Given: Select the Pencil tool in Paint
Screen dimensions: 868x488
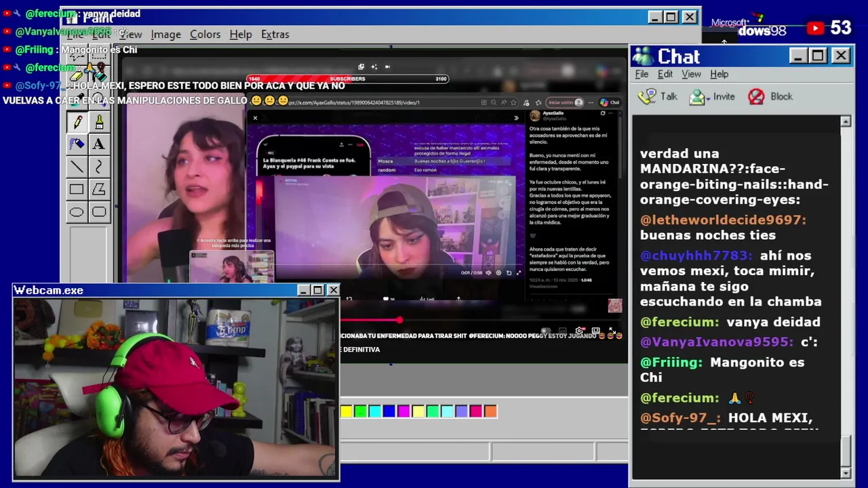Looking at the screenshot, I should pos(77,122).
